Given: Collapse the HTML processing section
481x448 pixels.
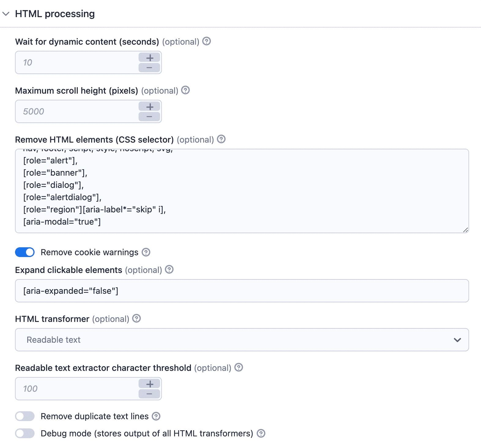Looking at the screenshot, I should point(6,14).
